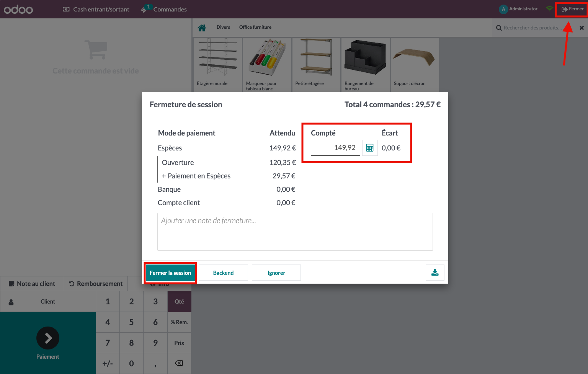Click the Wi-Fi connection status icon

(549, 9)
